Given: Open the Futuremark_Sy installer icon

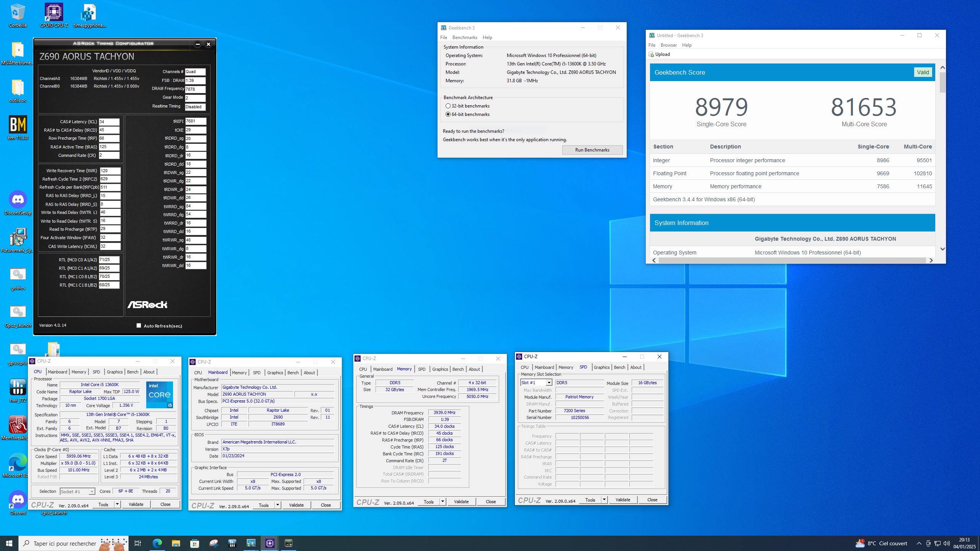Looking at the screenshot, I should (18, 240).
